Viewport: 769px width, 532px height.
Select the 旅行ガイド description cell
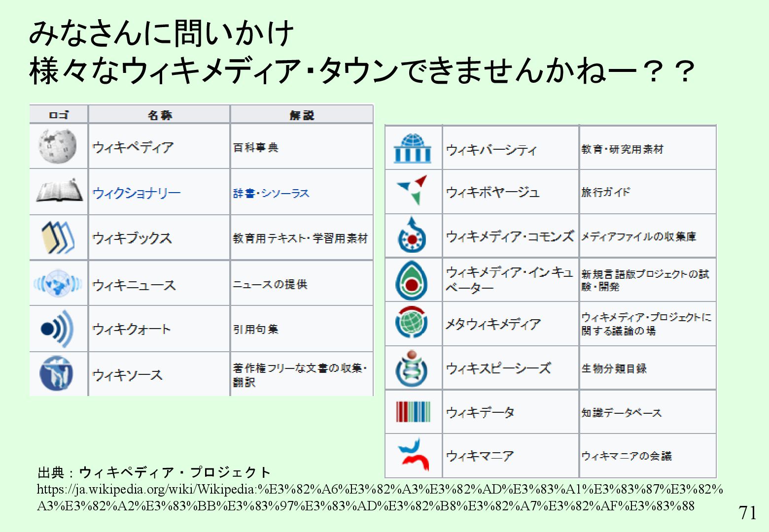[648, 192]
